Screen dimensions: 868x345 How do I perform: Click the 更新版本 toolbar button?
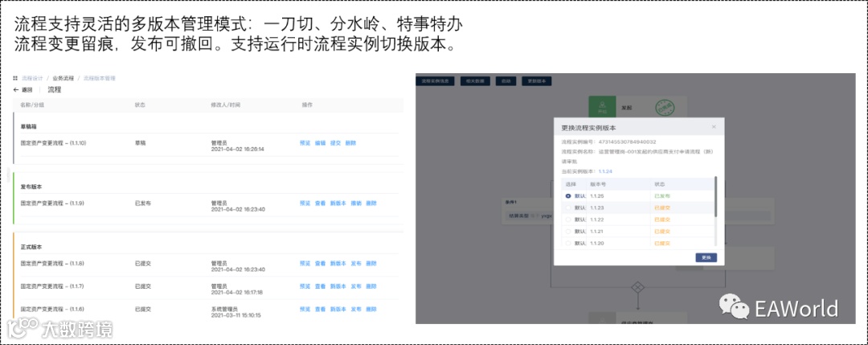point(537,81)
